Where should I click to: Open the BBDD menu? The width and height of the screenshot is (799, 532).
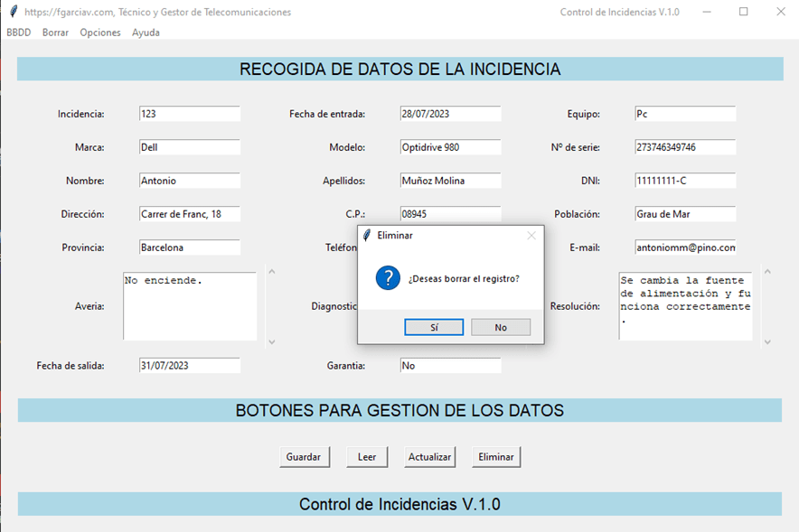coord(18,33)
